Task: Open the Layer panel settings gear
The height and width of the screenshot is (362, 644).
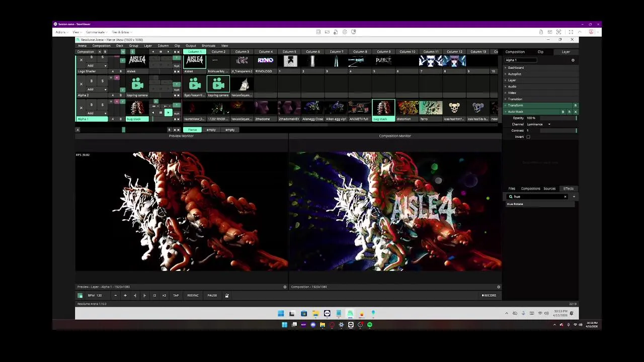Action: [x=573, y=60]
